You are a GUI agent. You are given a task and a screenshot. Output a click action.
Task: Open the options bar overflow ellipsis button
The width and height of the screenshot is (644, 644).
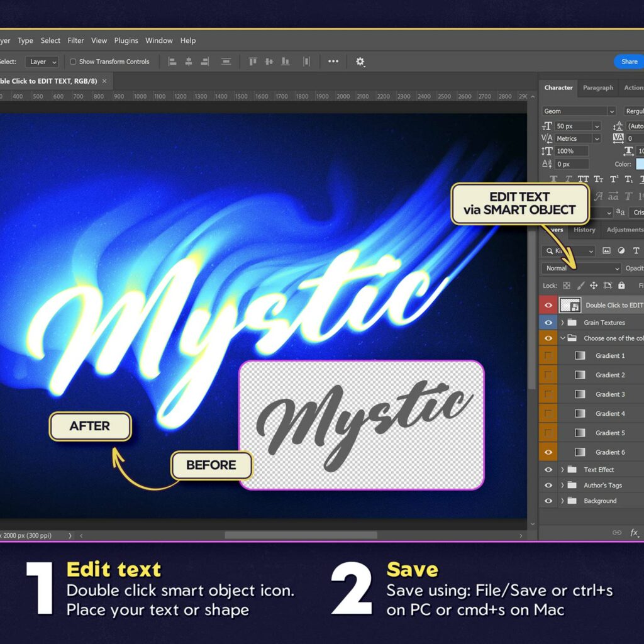pyautogui.click(x=333, y=62)
